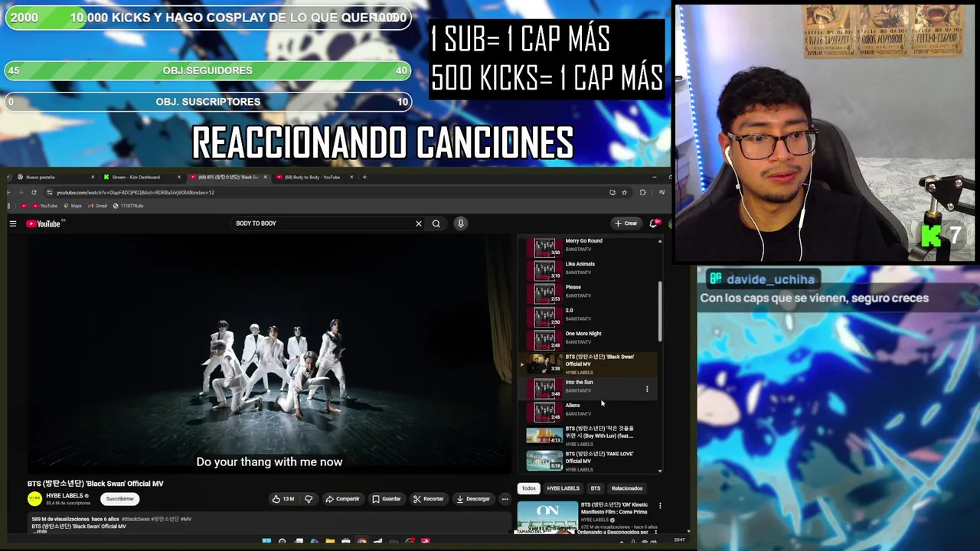Viewport: 980px width, 551px height.
Task: Go back in the browser
Action: [x=9, y=193]
